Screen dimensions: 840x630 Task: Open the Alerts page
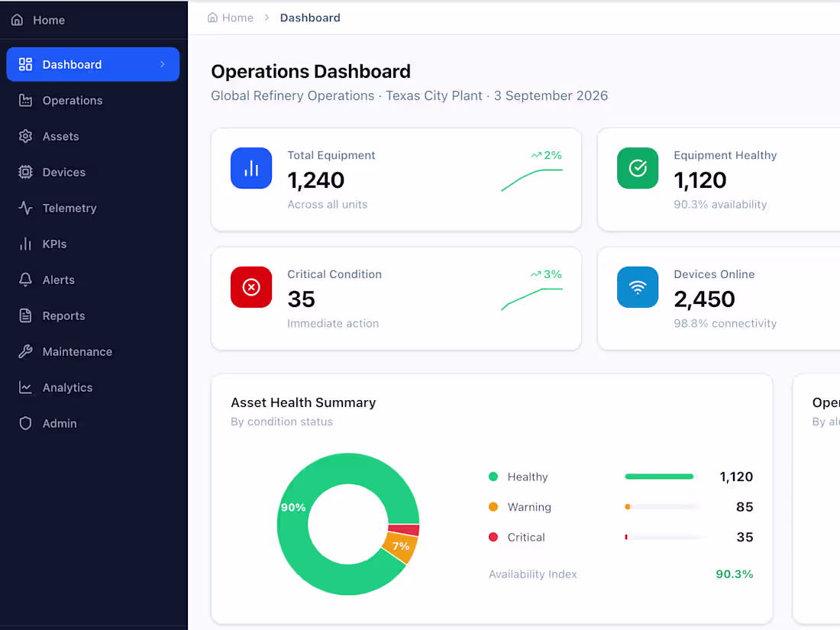(92, 279)
